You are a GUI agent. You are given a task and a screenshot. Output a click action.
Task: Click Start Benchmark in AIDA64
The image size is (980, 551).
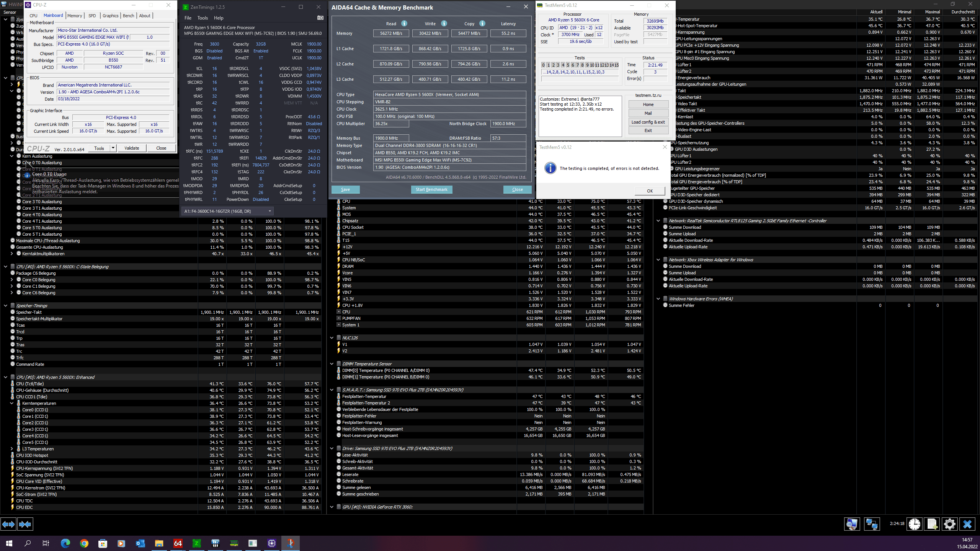pos(431,189)
